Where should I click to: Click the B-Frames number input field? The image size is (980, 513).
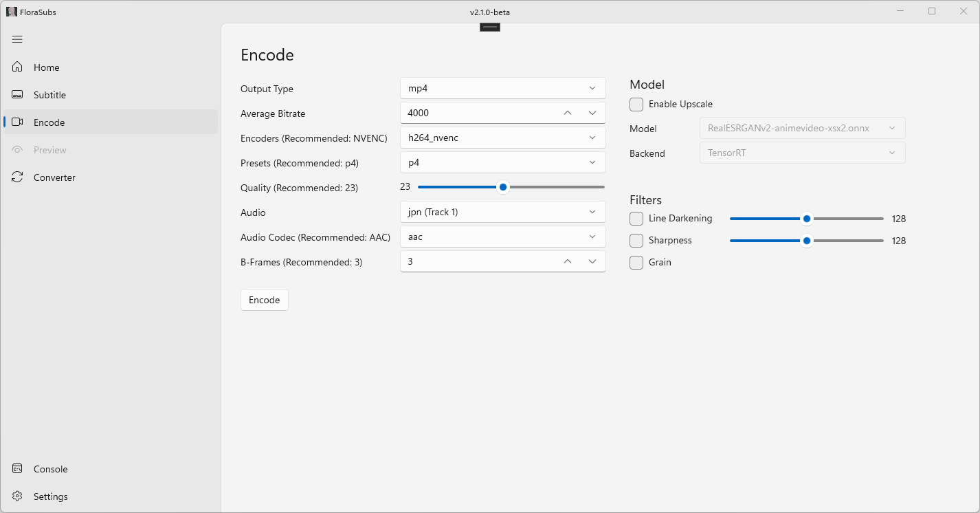(x=478, y=261)
